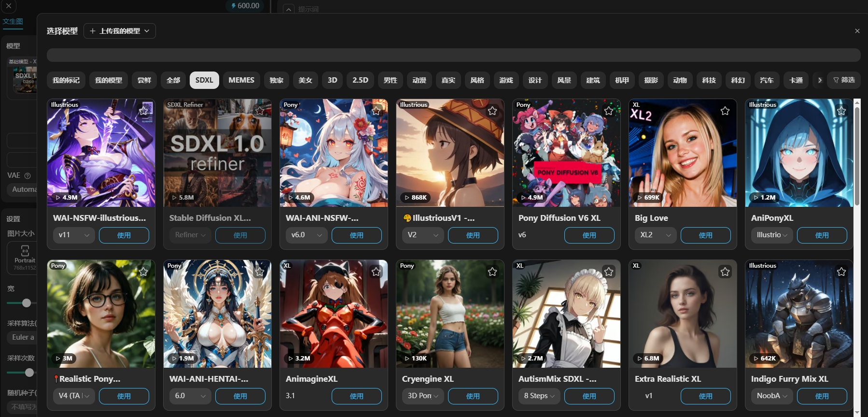Collapse the prompt panel chevron at top
Screen dimensions: 868x417
pyautogui.click(x=288, y=9)
